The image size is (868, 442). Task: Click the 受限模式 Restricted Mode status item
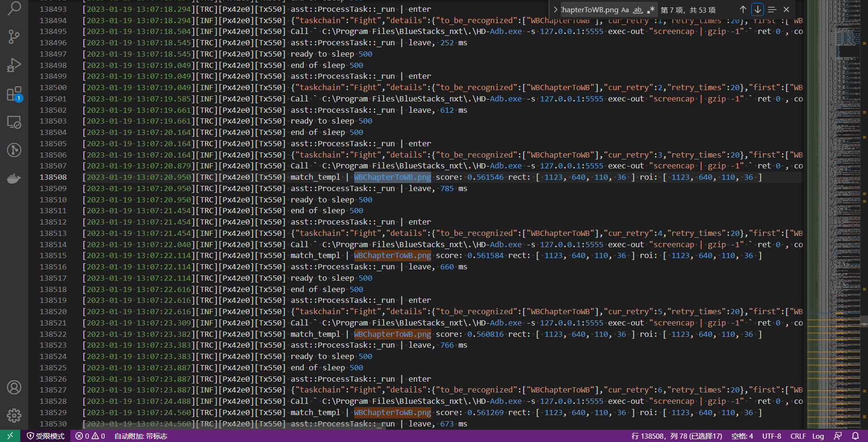pos(46,436)
